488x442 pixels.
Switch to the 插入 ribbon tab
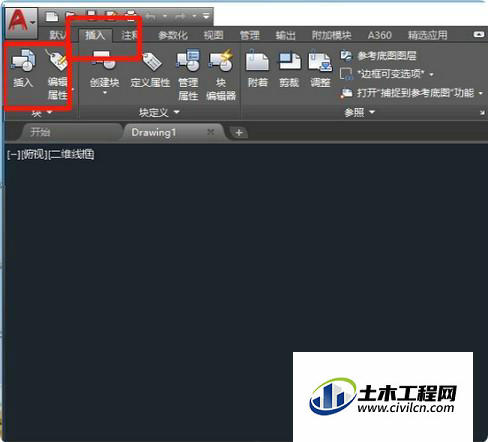95,35
